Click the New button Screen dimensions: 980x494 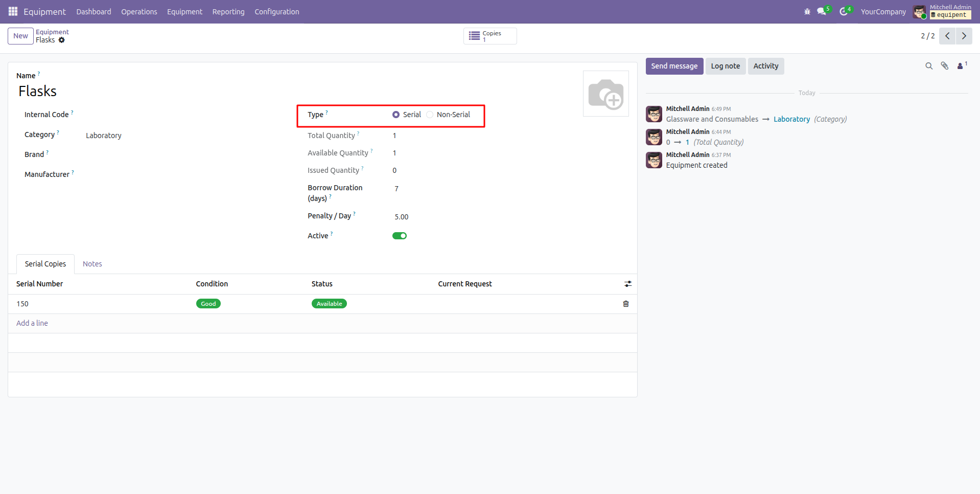click(20, 36)
